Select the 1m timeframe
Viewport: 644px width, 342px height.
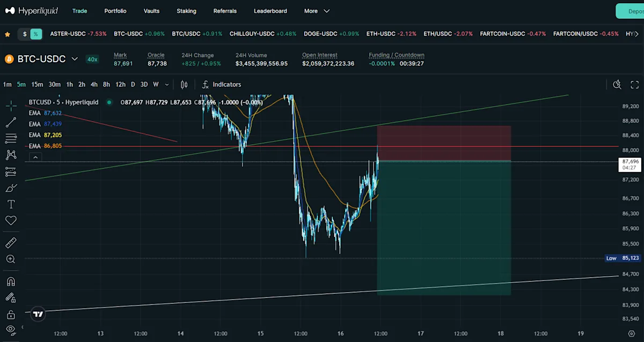[7, 84]
